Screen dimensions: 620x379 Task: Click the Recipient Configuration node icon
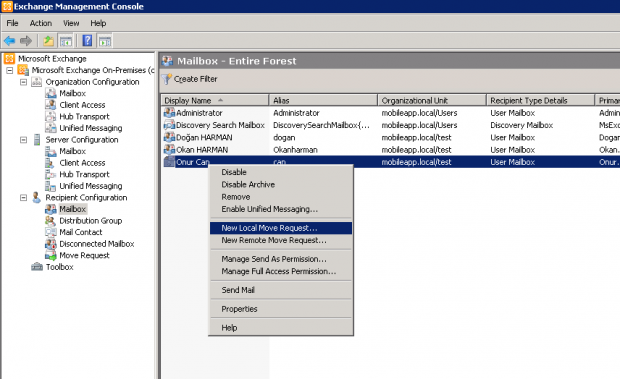point(36,197)
